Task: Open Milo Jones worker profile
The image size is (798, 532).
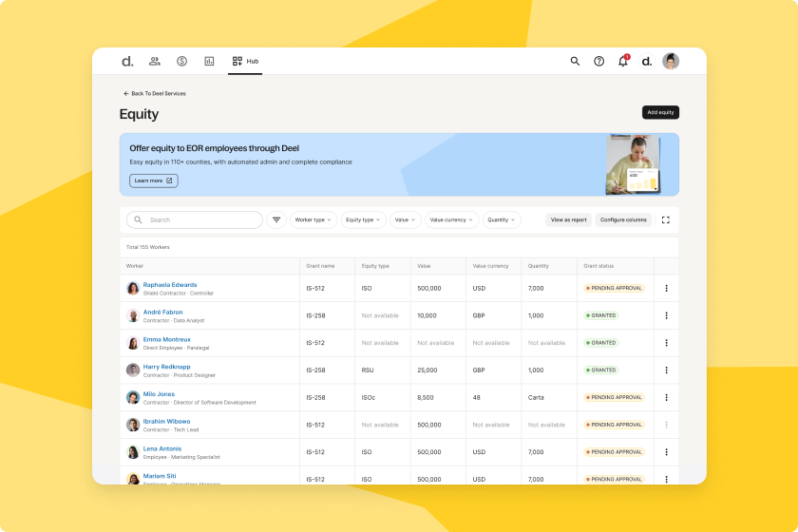Action: click(x=159, y=394)
